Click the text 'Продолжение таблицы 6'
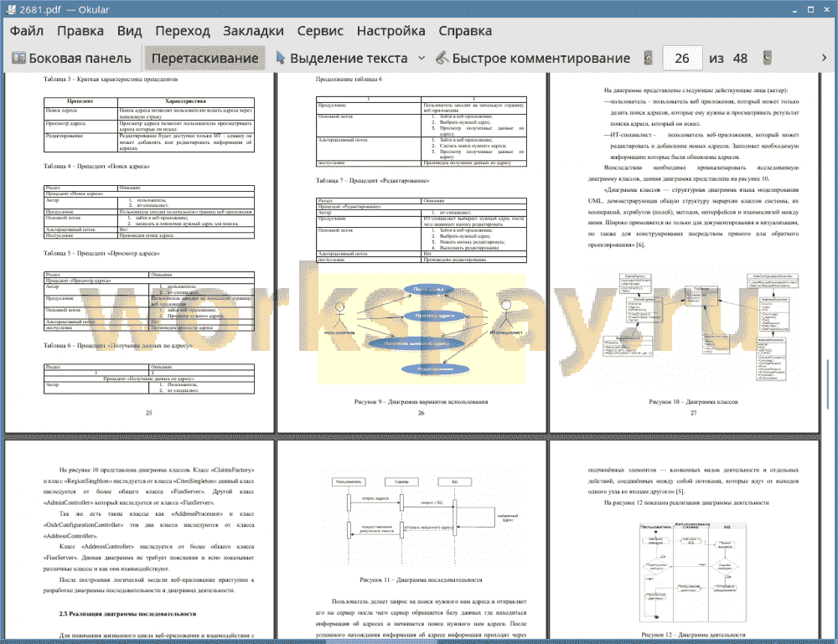 (x=349, y=79)
